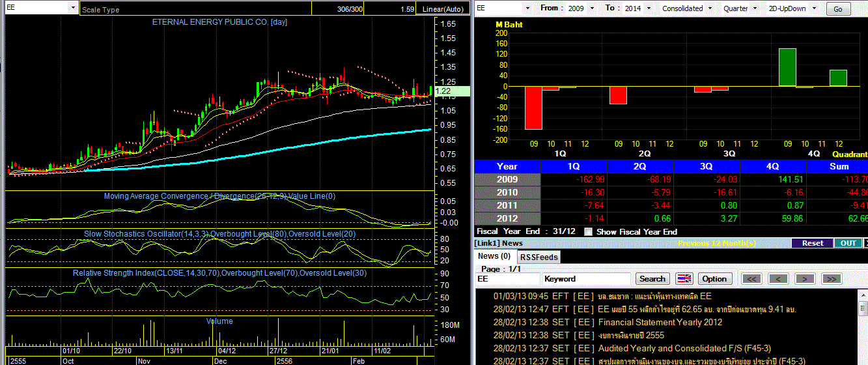Focus the Keyword search field
Screen dimensions: 868x365
(x=586, y=279)
